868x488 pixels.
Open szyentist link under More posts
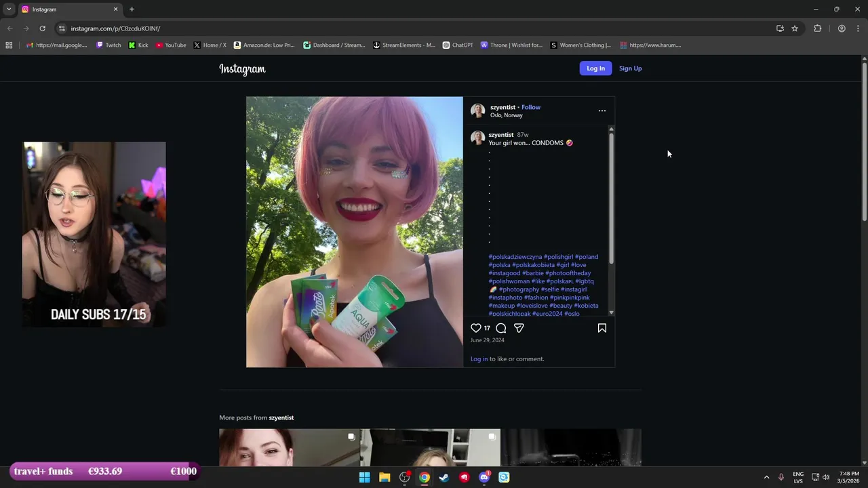pyautogui.click(x=281, y=418)
